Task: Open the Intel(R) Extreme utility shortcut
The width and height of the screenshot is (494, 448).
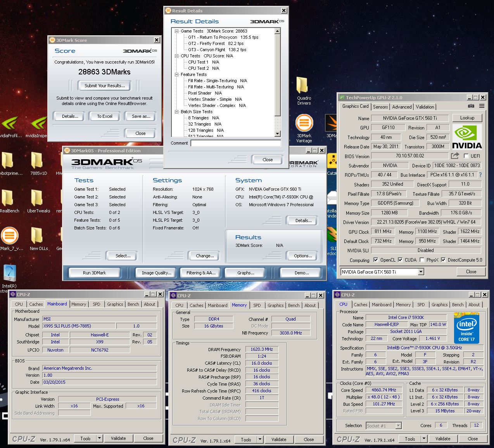Action: pyautogui.click(x=9, y=278)
